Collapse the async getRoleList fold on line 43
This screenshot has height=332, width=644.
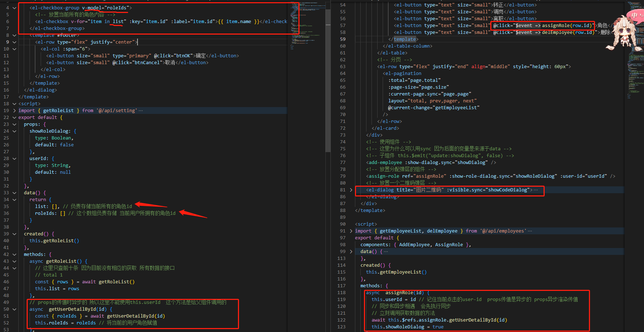[14, 261]
